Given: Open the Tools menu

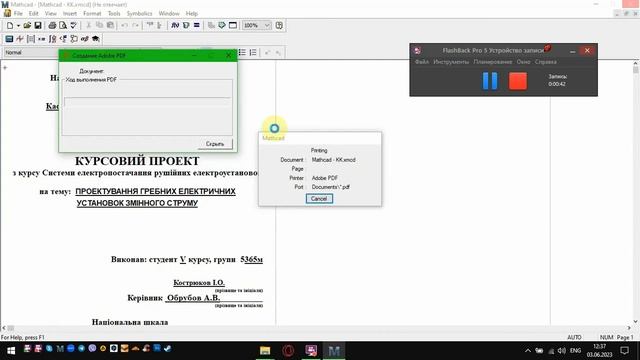Looking at the screenshot, I should point(114,13).
